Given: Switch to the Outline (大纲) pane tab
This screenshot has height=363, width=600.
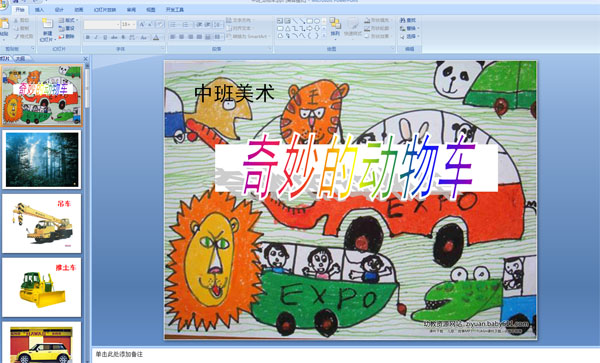Looking at the screenshot, I should point(21,59).
